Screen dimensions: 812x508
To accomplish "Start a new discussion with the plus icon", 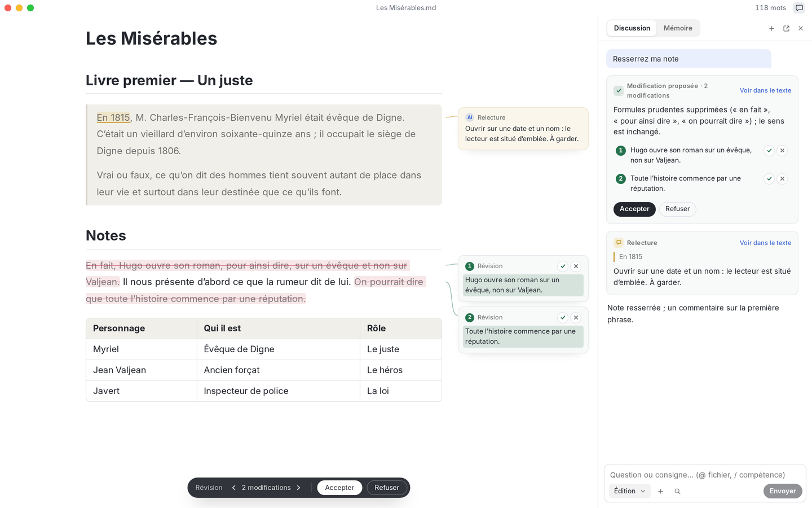I will coord(771,28).
